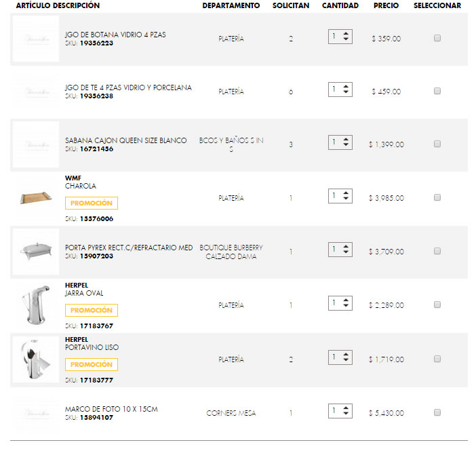This screenshot has width=476, height=449.
Task: Click the Precio column header
Action: click(x=386, y=5)
